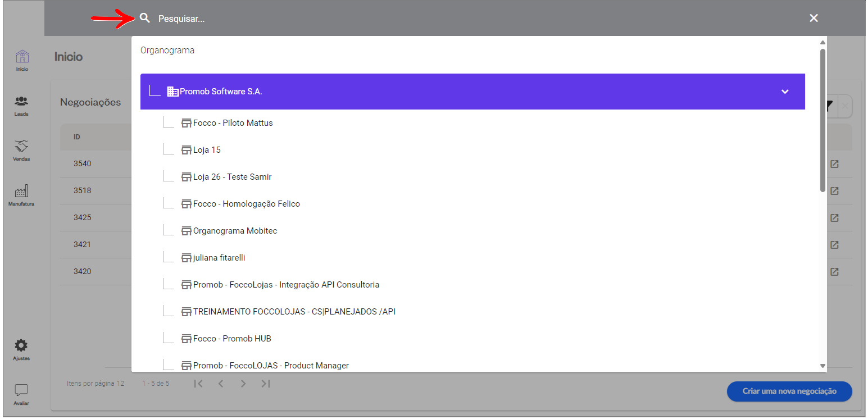
Task: Go to last page of negotiations
Action: coord(266,384)
